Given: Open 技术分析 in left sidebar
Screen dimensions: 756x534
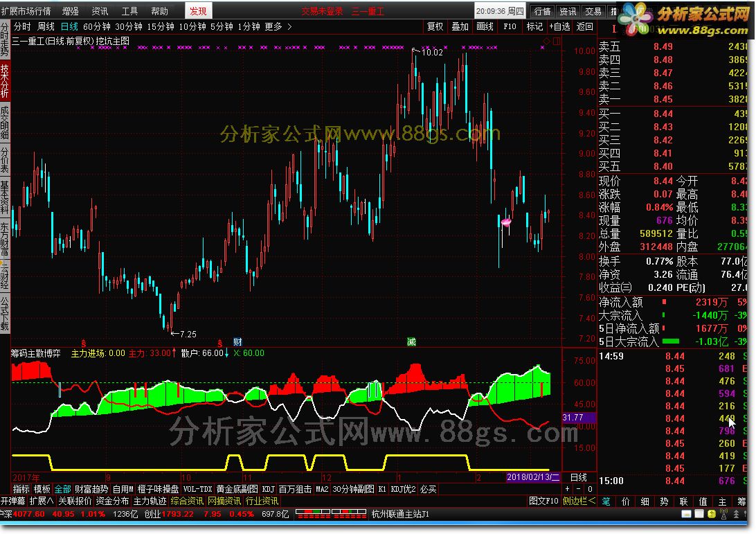Looking at the screenshot, I should tap(4, 80).
